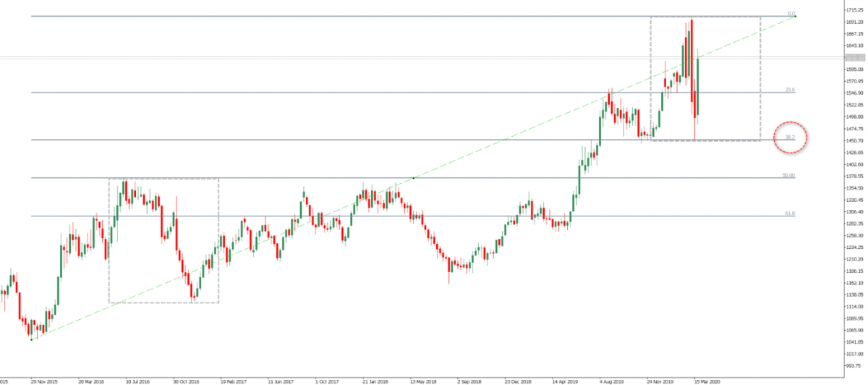This screenshot has height=385, width=868.
Task: Click the trendline end anchor at top right
Action: 796,17
